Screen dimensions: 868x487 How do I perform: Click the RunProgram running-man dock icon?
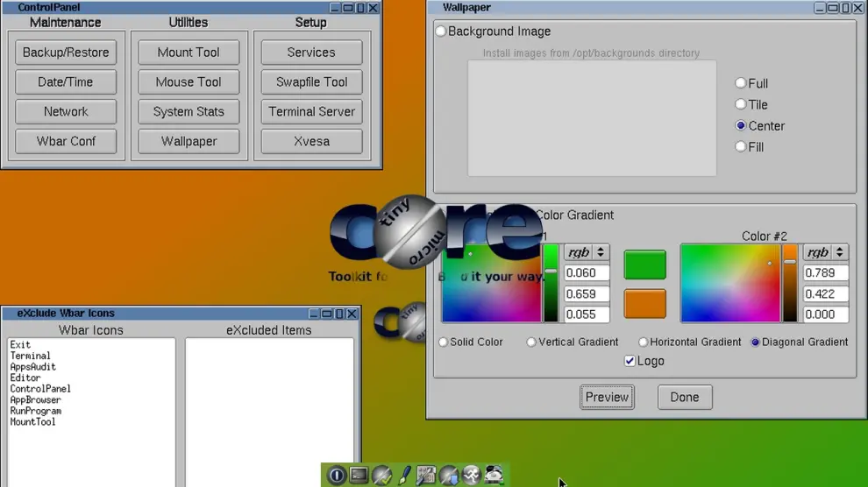click(x=472, y=475)
